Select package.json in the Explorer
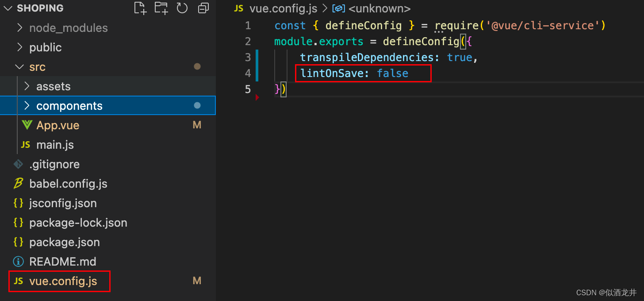The width and height of the screenshot is (644, 301). pyautogui.click(x=64, y=242)
